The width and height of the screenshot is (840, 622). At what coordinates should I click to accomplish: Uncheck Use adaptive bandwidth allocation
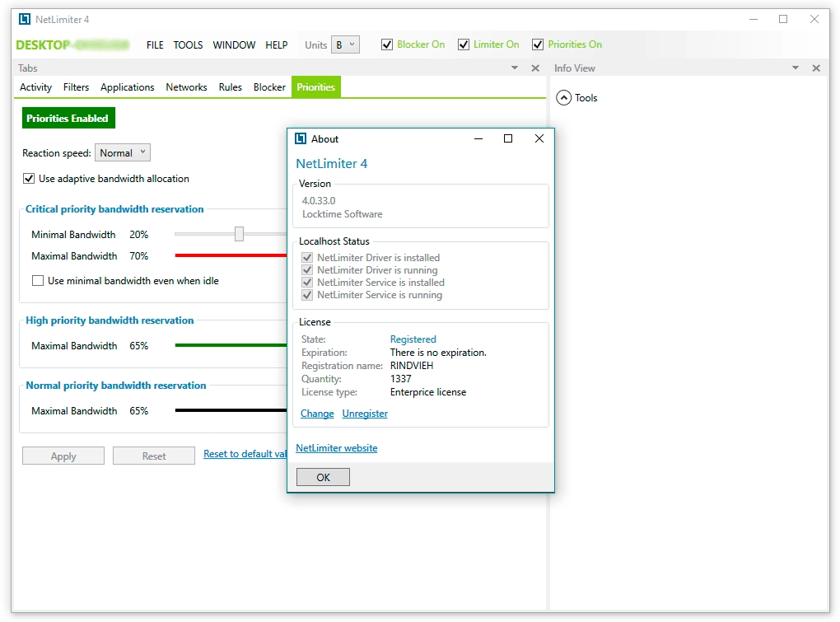tap(29, 179)
